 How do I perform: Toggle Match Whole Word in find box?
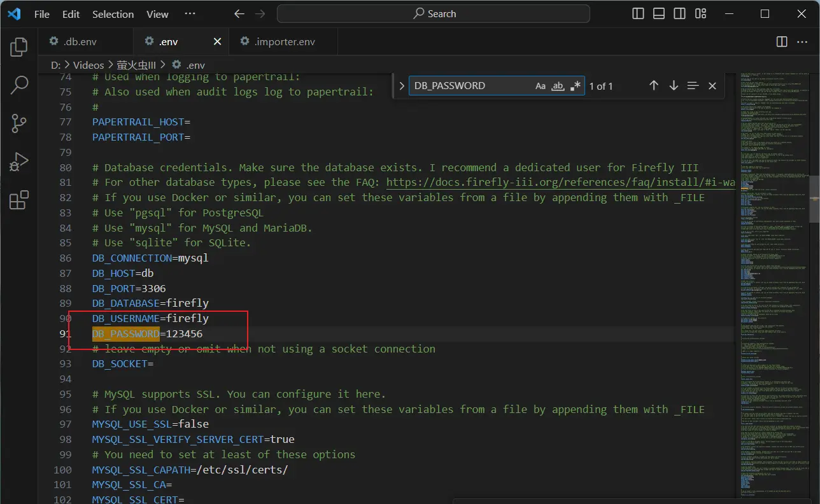pyautogui.click(x=558, y=86)
